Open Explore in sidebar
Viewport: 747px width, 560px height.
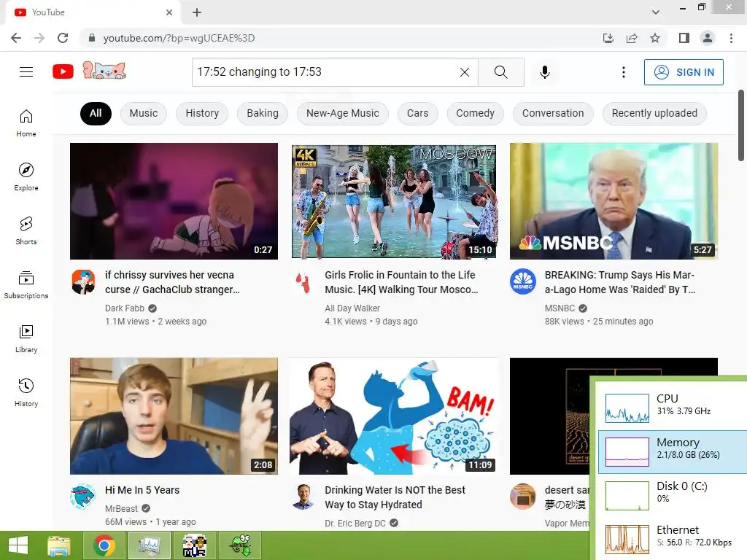[x=26, y=177]
